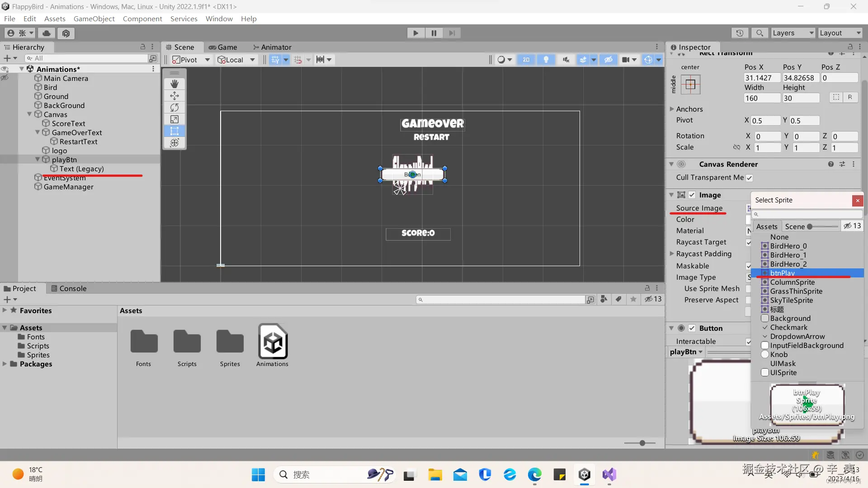Click the Pause button
The image size is (868, 488).
point(434,33)
